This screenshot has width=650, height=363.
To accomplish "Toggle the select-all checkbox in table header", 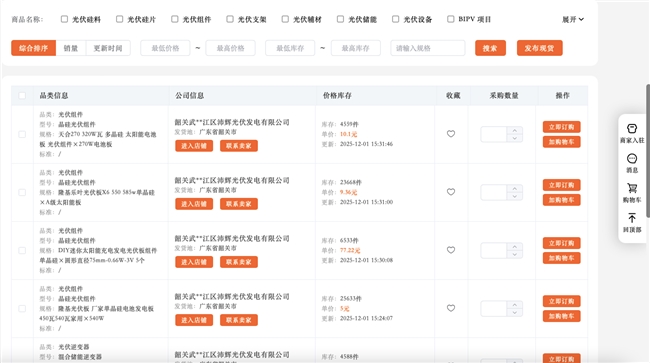I will [22, 96].
